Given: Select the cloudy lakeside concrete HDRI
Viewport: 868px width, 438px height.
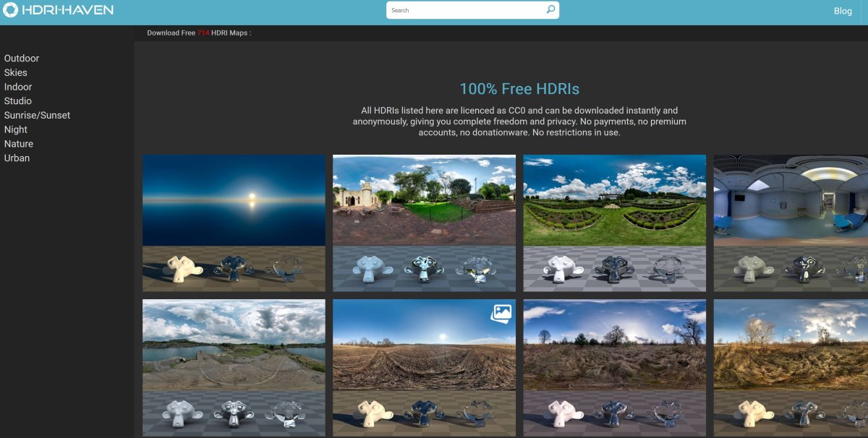Looking at the screenshot, I should (x=234, y=345).
